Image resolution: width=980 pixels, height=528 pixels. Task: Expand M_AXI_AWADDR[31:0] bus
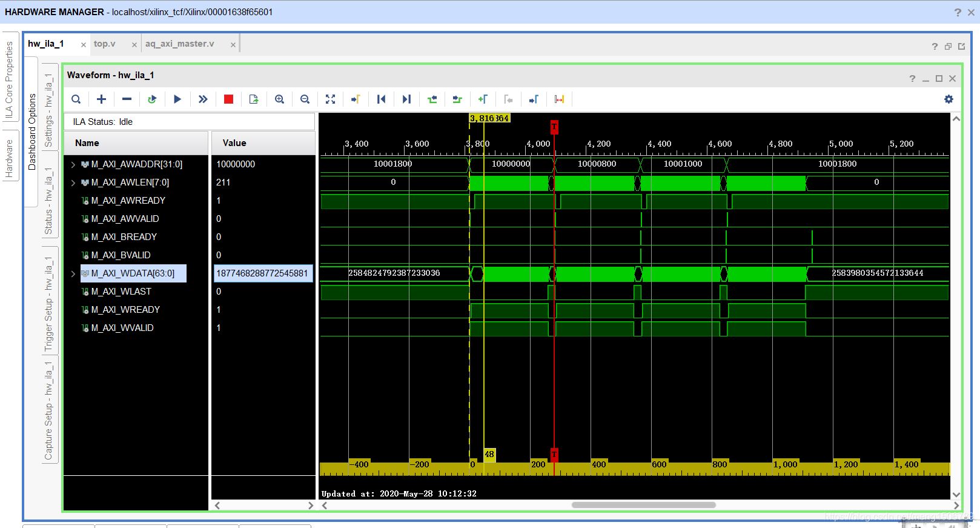73,164
